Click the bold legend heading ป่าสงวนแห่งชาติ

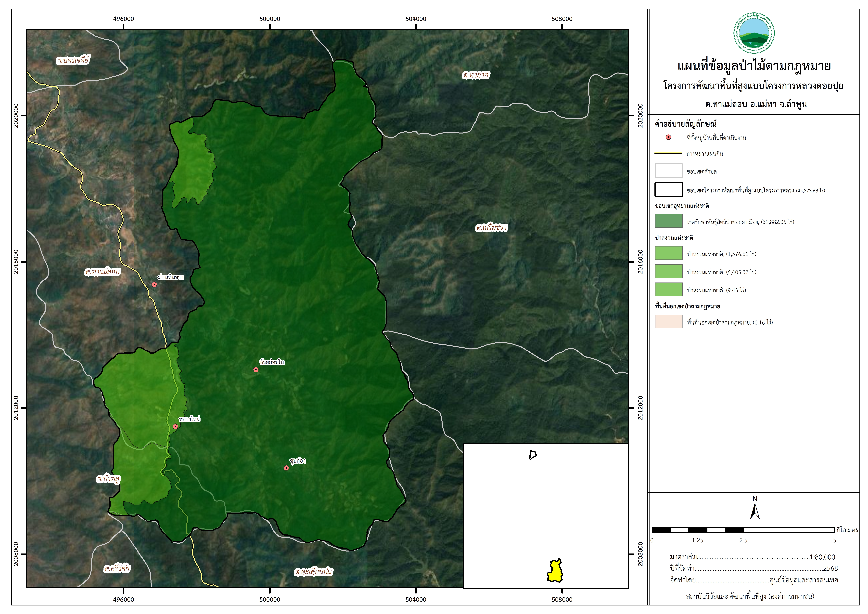[674, 238]
